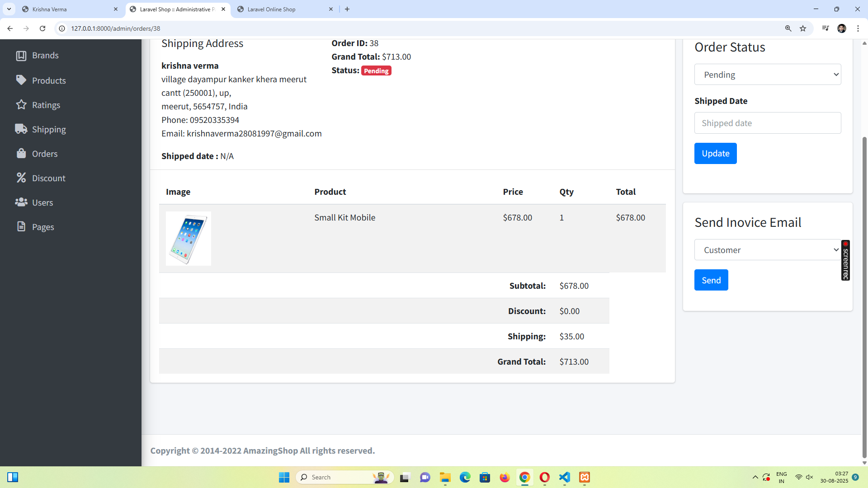
Task: Click the Update order status button
Action: pos(715,154)
